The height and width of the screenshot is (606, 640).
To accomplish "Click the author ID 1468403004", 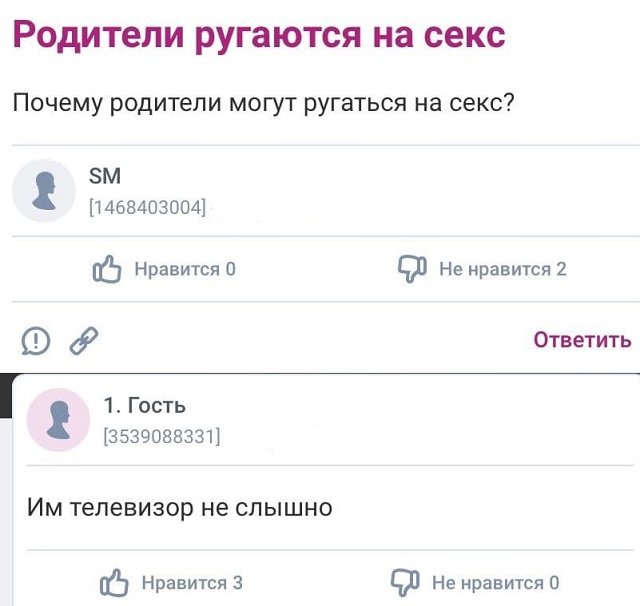I will (148, 208).
